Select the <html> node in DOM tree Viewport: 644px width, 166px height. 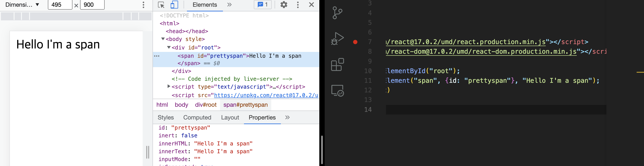[169, 23]
